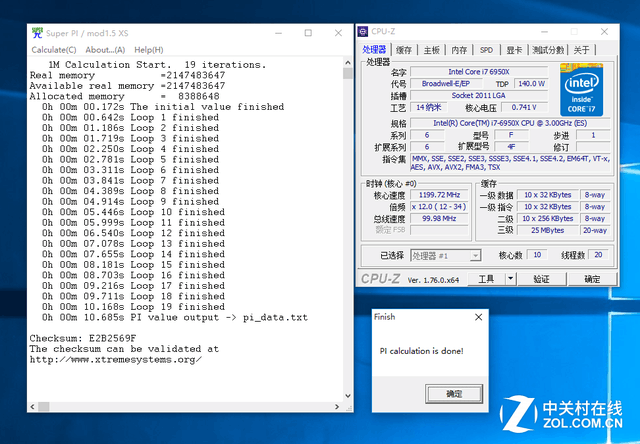The width and height of the screenshot is (640, 444).
Task: Click the Intel Core i7 logo badge
Action: [x=581, y=90]
